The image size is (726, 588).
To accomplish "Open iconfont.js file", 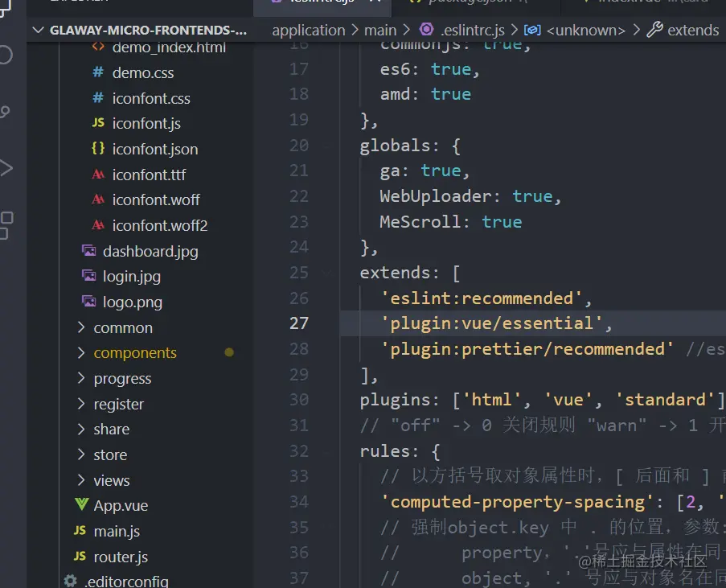I will (146, 123).
